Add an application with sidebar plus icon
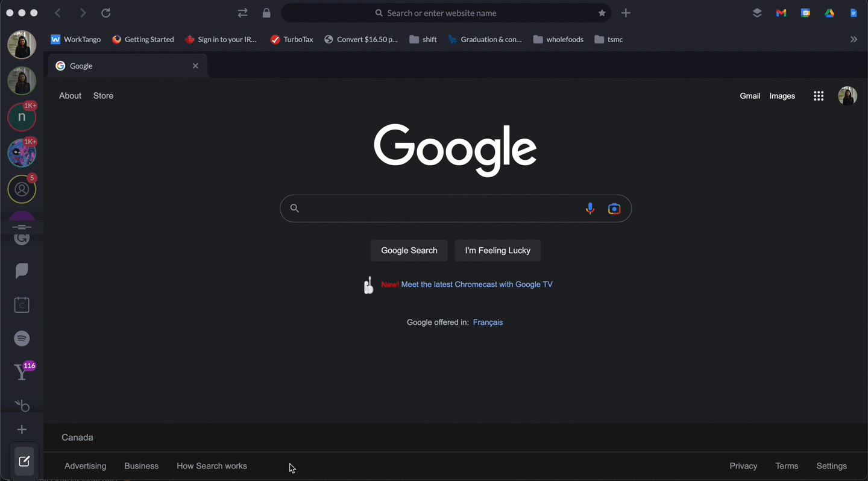This screenshot has width=868, height=481. coord(22,430)
